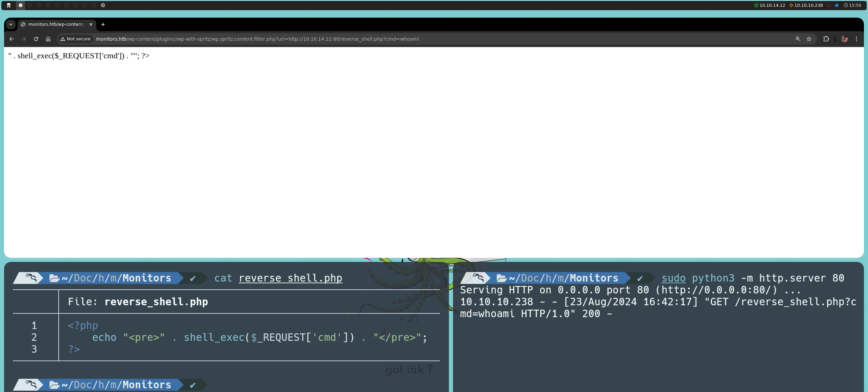Screen dimensions: 868x392
Task: Switch to the active first workspace dot
Action: pyautogui.click(x=20, y=5)
